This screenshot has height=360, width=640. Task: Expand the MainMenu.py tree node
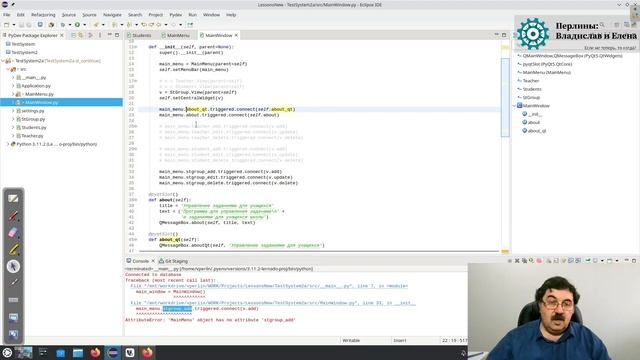tap(13, 94)
